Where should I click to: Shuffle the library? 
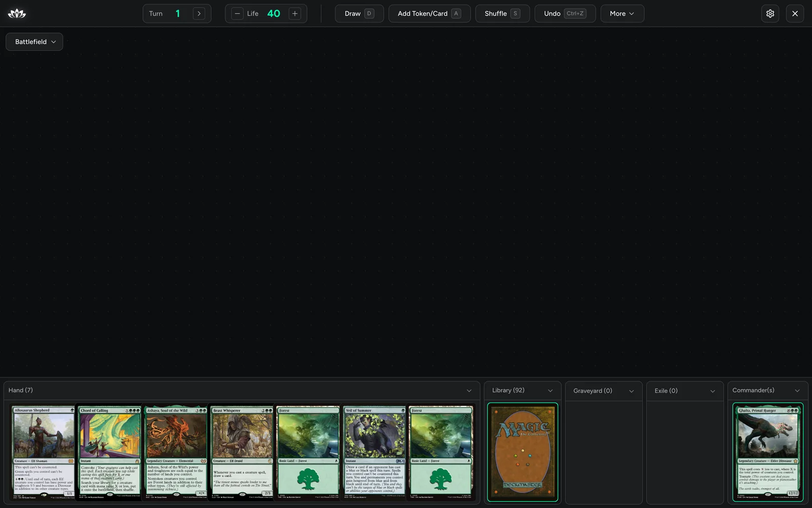502,14
